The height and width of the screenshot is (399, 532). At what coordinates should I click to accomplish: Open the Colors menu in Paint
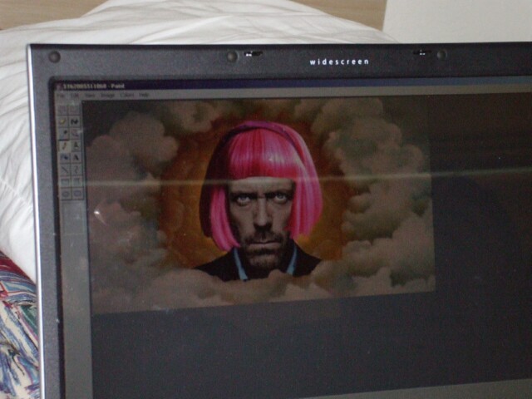tap(126, 96)
